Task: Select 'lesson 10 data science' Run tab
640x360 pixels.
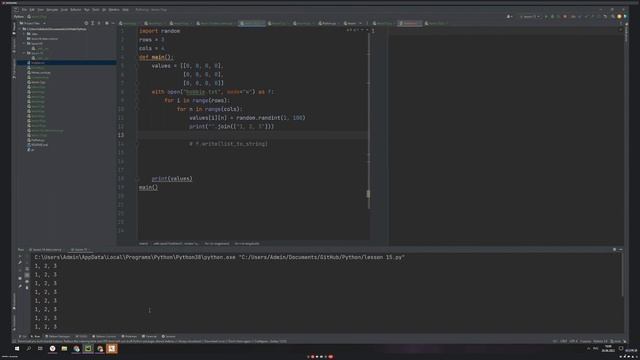Action: (46, 249)
